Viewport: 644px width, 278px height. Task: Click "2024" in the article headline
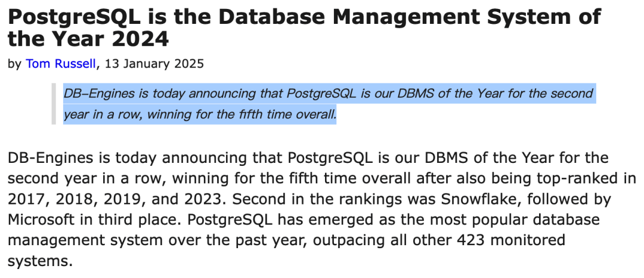coord(138,39)
